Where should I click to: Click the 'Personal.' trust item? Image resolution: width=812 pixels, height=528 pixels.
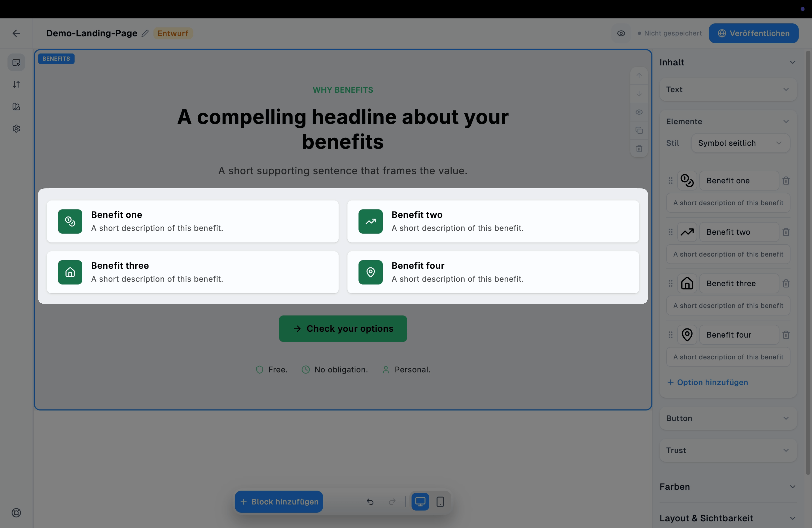click(406, 370)
